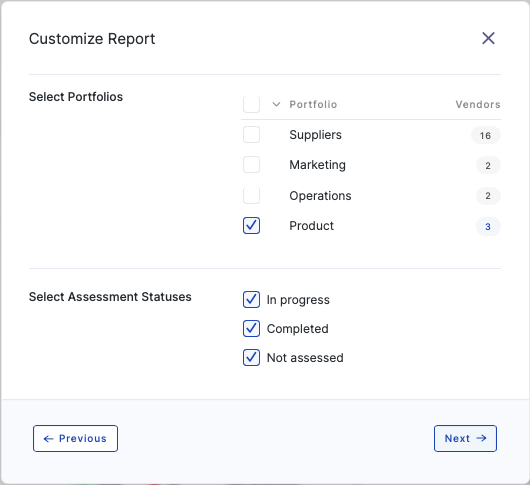Close the Customize Report dialog
This screenshot has width=530, height=485.
click(488, 38)
